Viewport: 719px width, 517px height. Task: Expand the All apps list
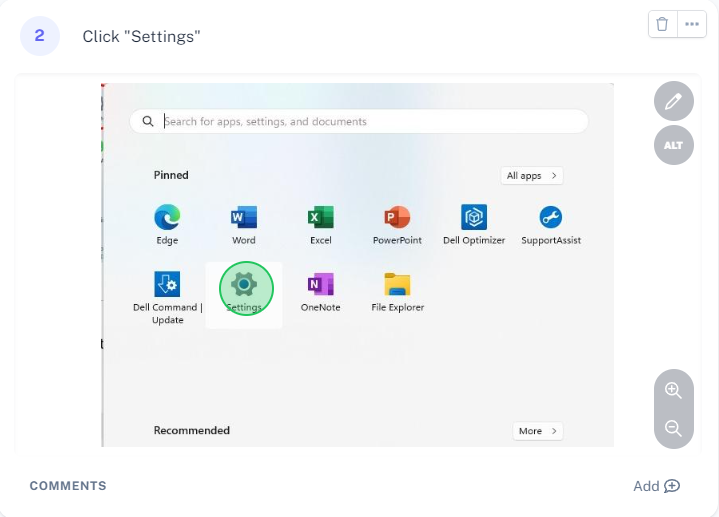[532, 176]
